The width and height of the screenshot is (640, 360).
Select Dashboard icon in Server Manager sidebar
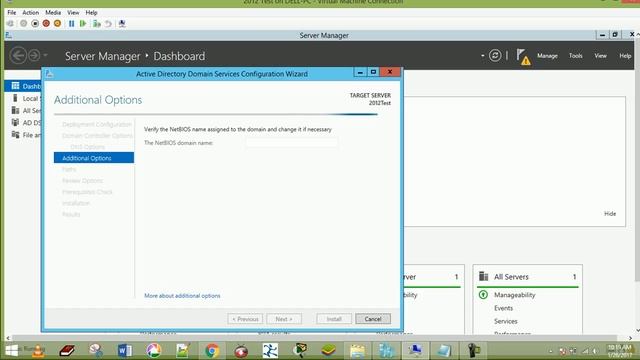[16, 86]
